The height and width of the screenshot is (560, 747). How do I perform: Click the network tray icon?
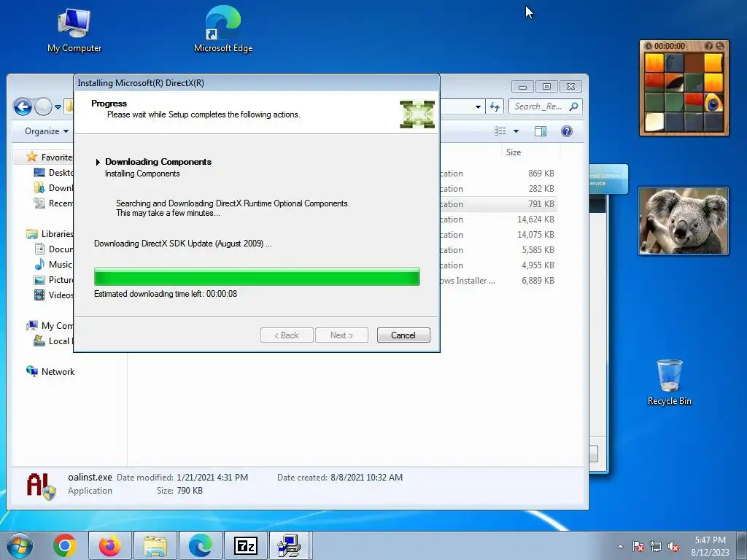pos(656,546)
